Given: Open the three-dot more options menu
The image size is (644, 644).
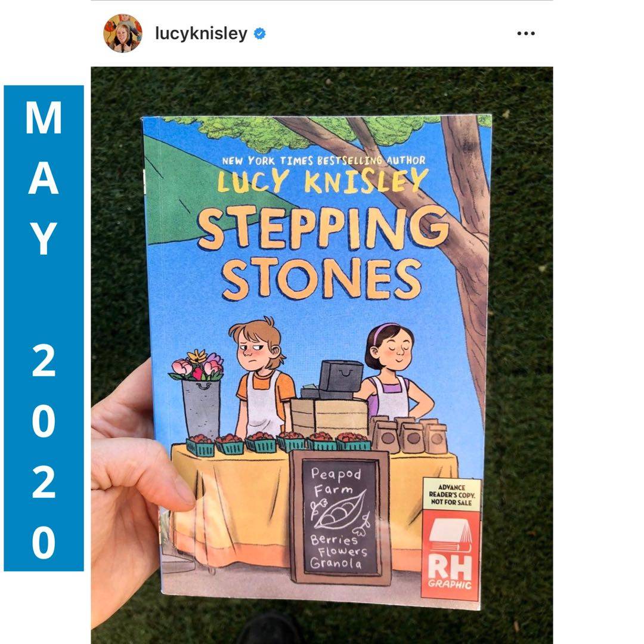Looking at the screenshot, I should click(526, 33).
